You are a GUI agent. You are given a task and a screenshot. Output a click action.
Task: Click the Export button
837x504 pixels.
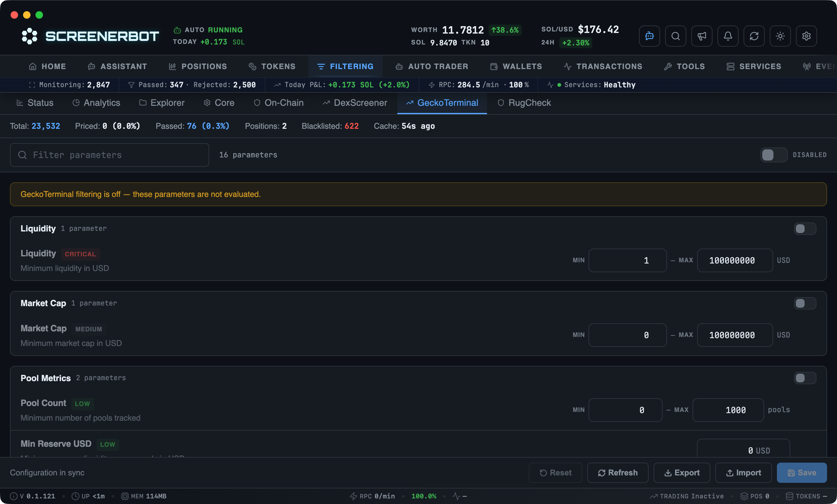click(682, 473)
